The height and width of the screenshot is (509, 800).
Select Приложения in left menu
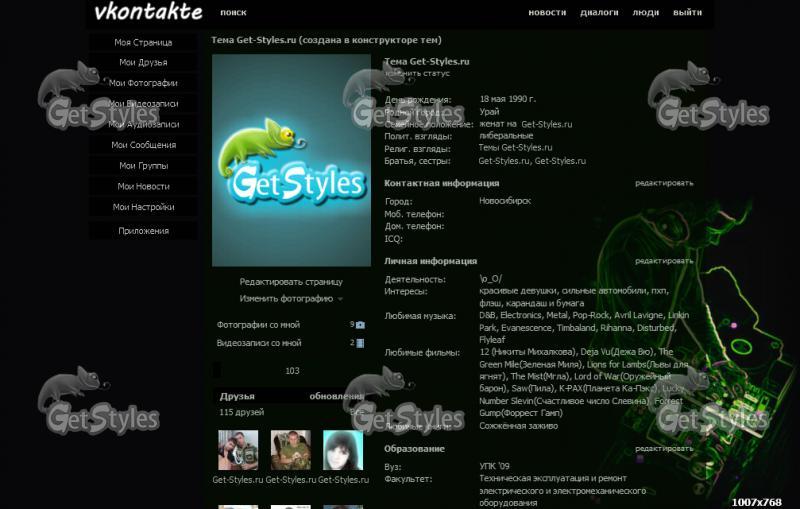point(143,231)
